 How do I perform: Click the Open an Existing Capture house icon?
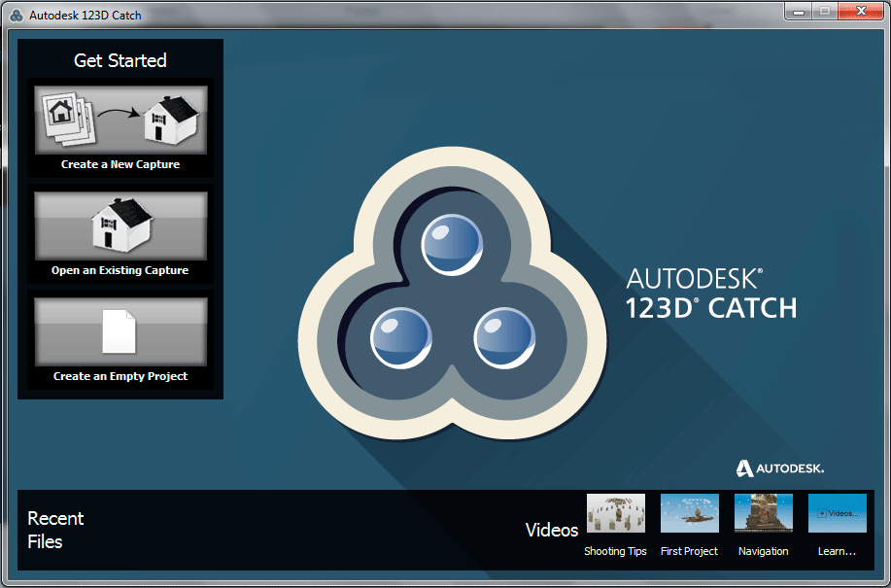(120, 225)
